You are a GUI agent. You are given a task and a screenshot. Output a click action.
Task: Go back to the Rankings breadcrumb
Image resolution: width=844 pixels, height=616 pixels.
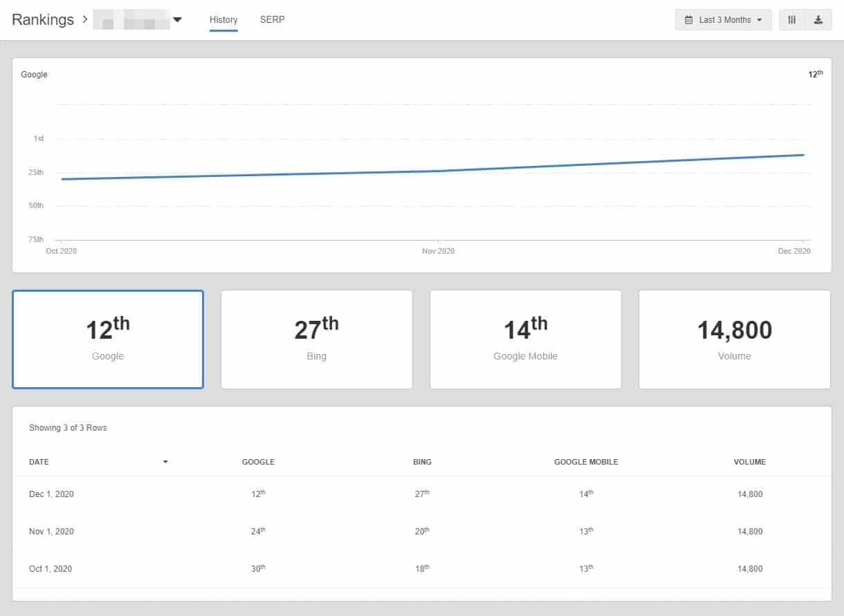(x=43, y=19)
